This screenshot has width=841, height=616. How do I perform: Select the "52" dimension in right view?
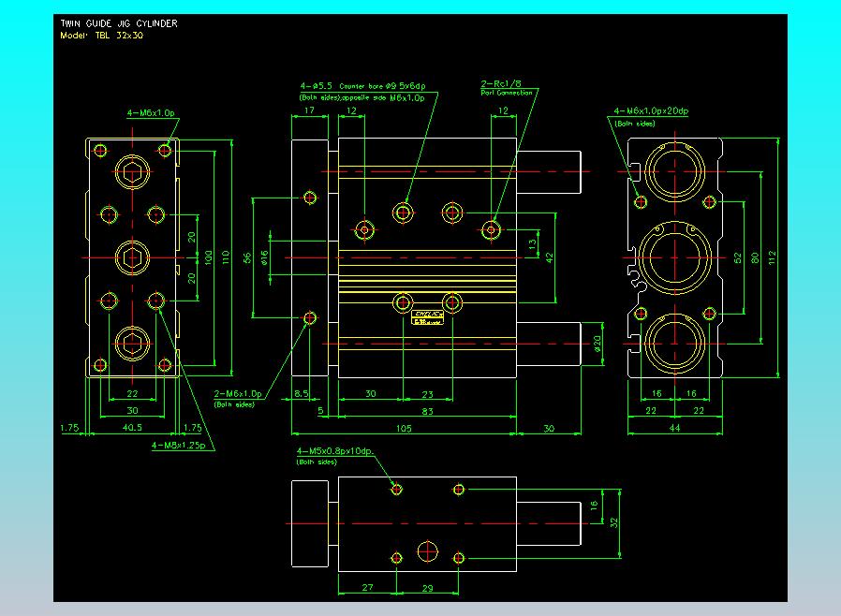click(737, 257)
